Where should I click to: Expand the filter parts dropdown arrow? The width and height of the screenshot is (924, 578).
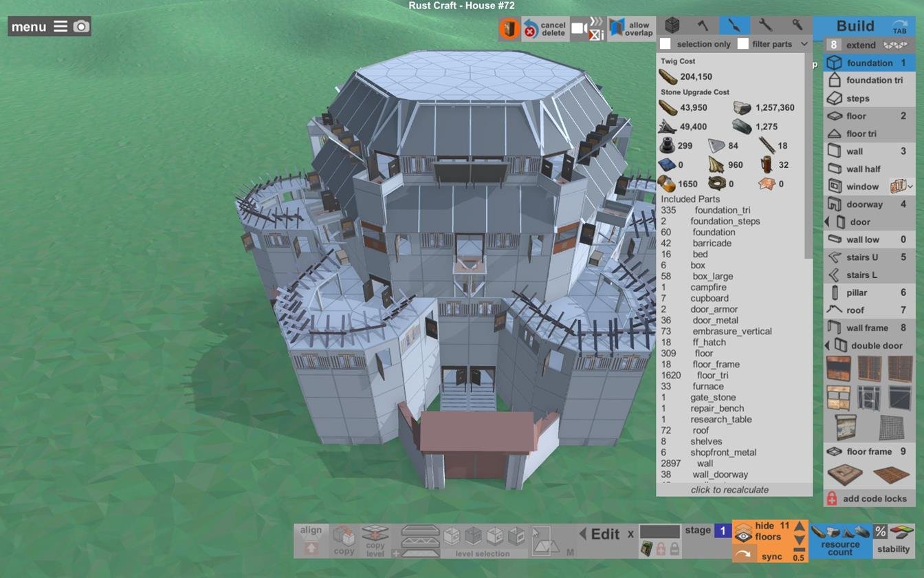click(804, 44)
